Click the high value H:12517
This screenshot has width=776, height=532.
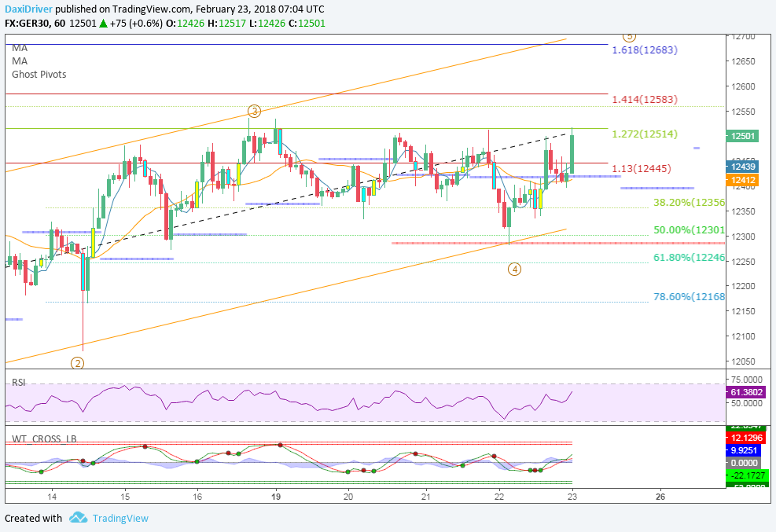pos(226,24)
